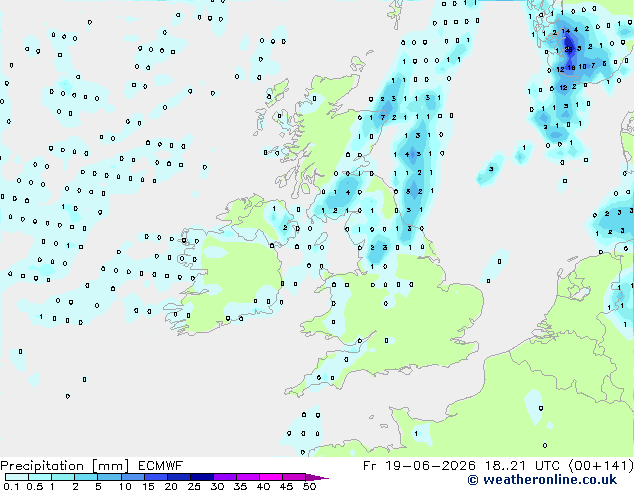Click the '18' precipitation value on the map
Image resolution: width=634 pixels, height=490 pixels.
coord(571,68)
